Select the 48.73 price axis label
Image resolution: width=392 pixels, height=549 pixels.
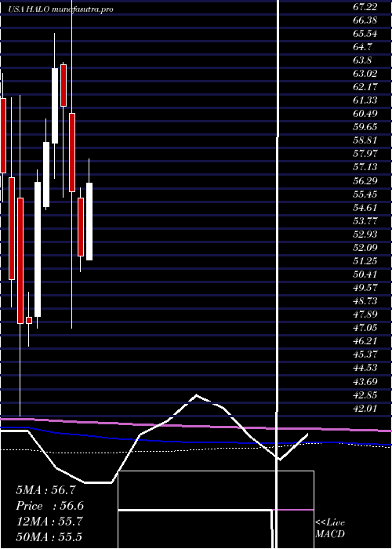[x=365, y=300]
